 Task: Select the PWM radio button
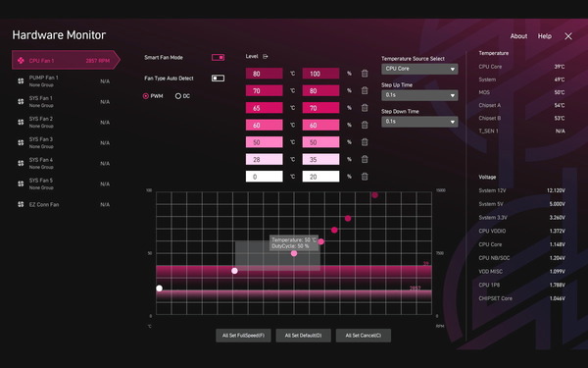[146, 96]
